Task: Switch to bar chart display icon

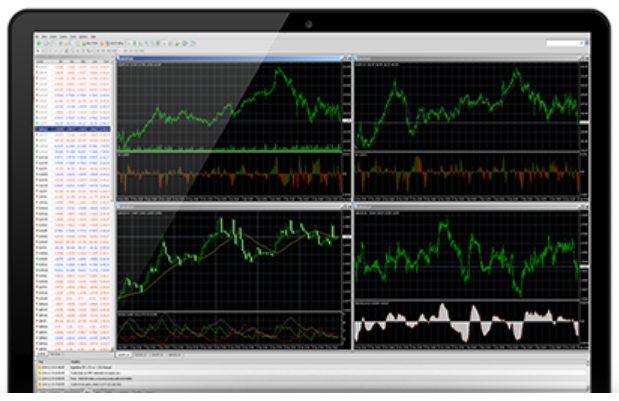Action: [x=129, y=43]
